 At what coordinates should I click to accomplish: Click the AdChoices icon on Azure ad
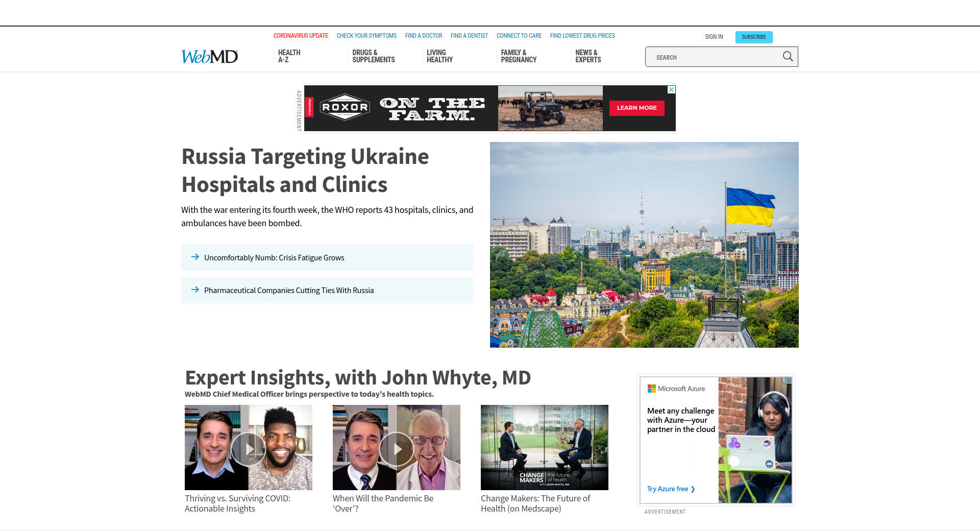click(788, 380)
